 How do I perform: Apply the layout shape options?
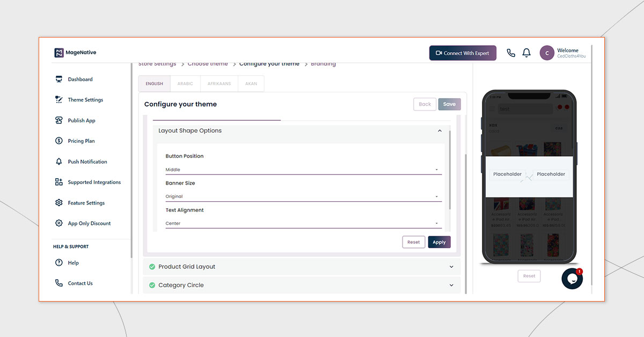coord(439,242)
